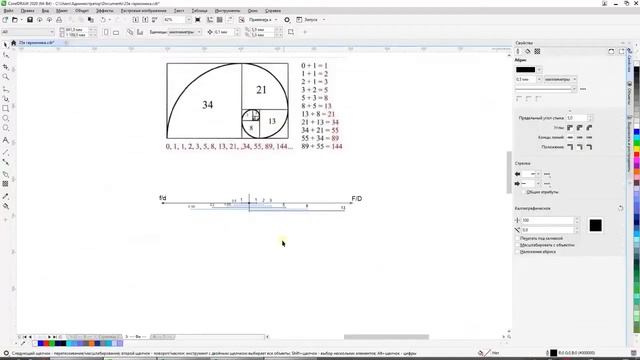Click the New document icon
This screenshot has height=360, width=640.
click(5, 20)
